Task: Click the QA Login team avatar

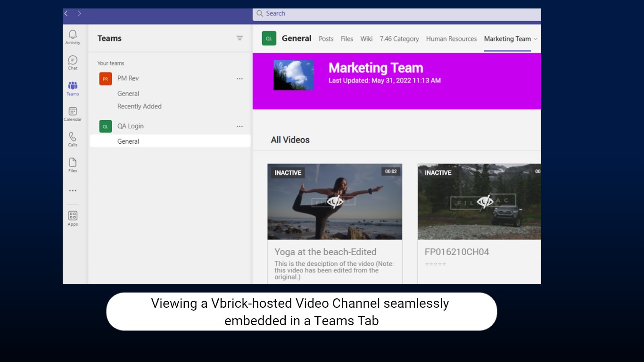Action: coord(106,126)
